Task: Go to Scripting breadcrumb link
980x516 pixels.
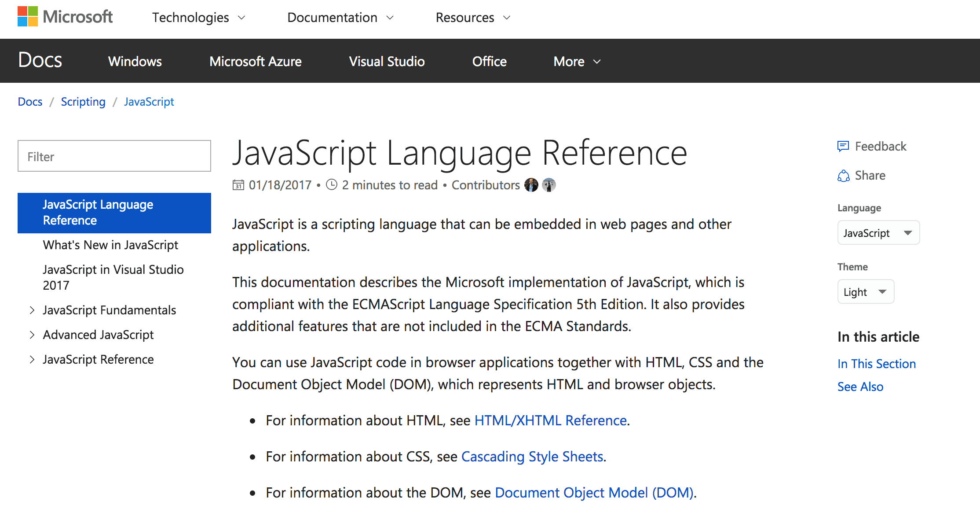Action: click(83, 102)
